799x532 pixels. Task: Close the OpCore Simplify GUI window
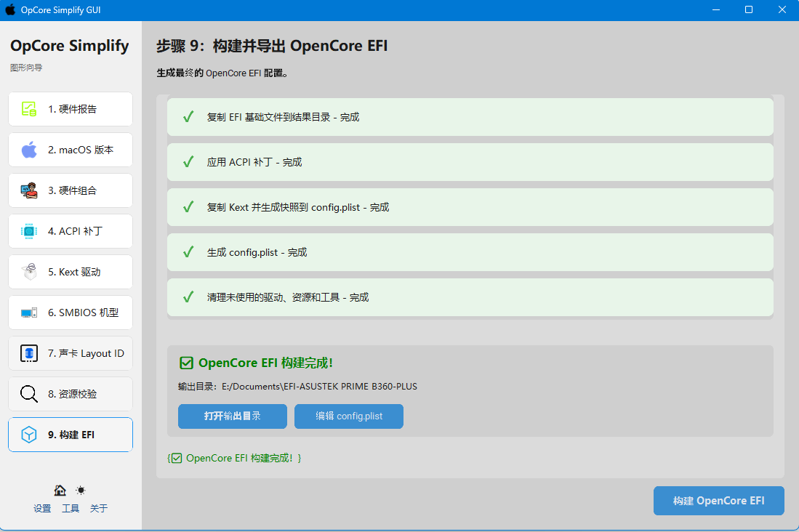pyautogui.click(x=782, y=9)
